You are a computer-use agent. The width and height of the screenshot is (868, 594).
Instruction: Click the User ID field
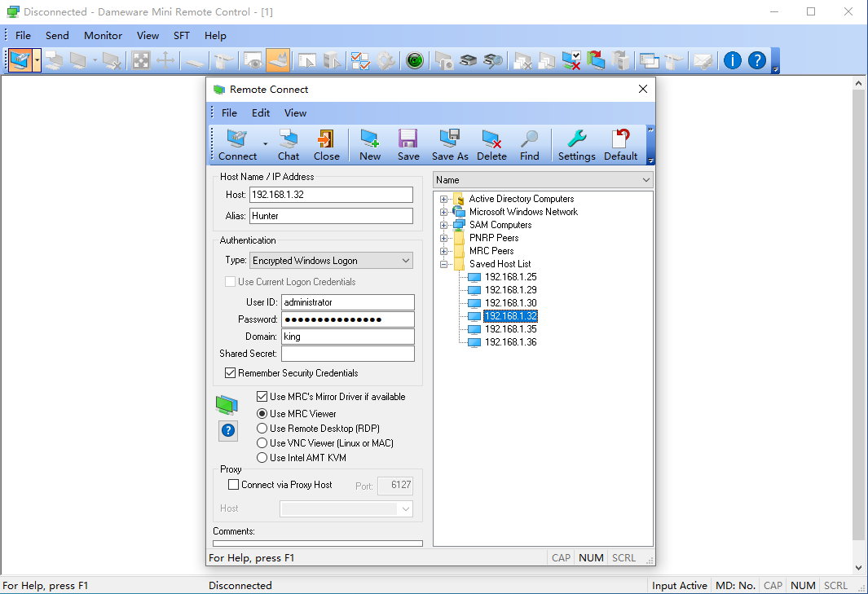pos(348,302)
